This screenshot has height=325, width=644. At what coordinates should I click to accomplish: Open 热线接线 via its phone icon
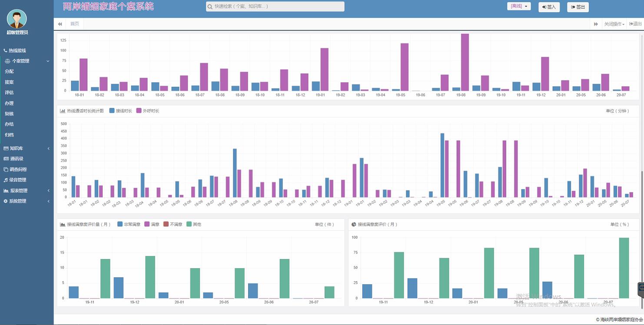click(x=5, y=51)
